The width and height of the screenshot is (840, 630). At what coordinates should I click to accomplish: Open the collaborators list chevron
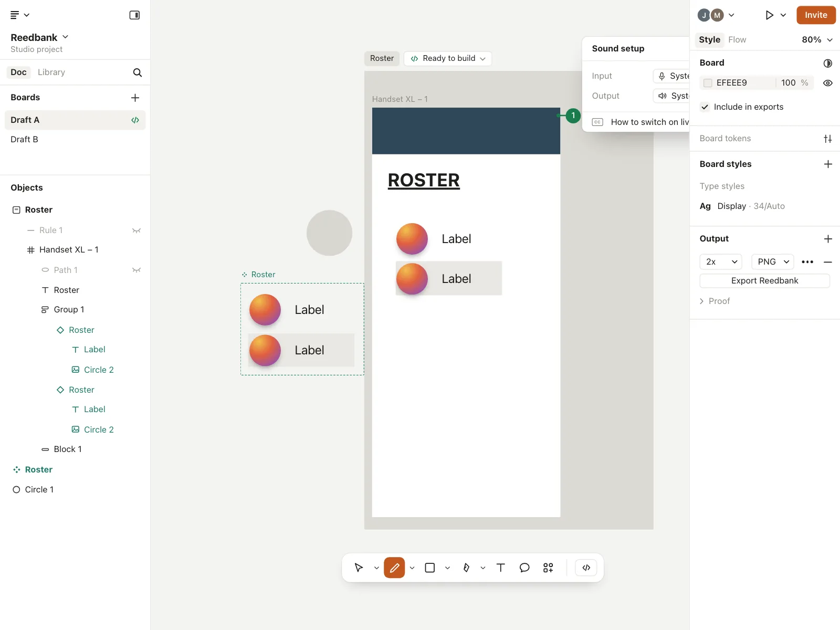point(731,15)
